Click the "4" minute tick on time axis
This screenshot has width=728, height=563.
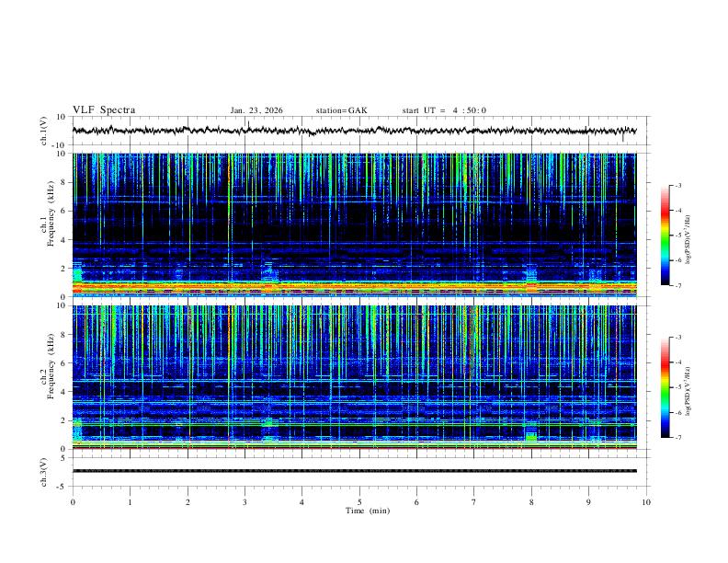[x=301, y=502]
